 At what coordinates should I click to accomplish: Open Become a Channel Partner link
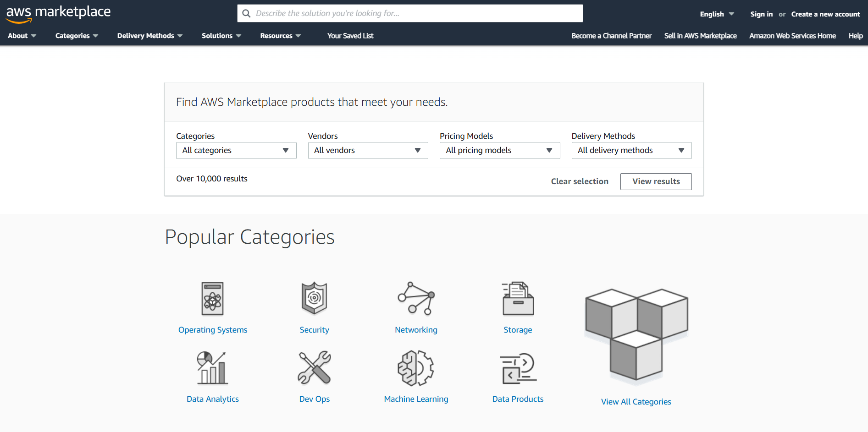tap(611, 36)
